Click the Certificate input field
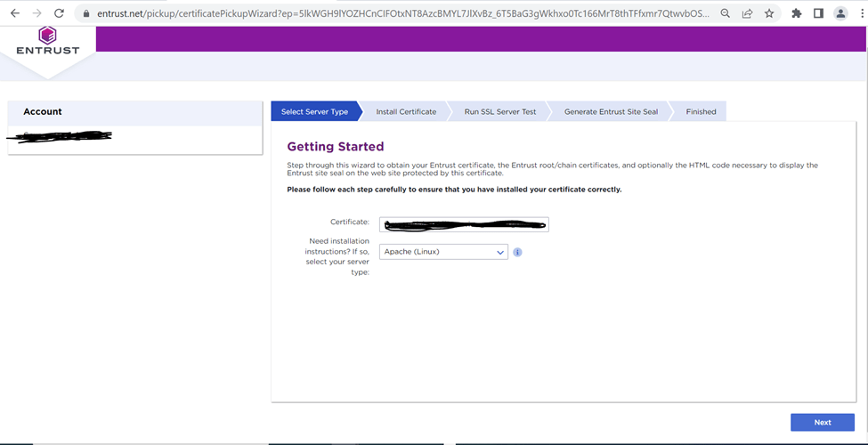 click(x=464, y=224)
